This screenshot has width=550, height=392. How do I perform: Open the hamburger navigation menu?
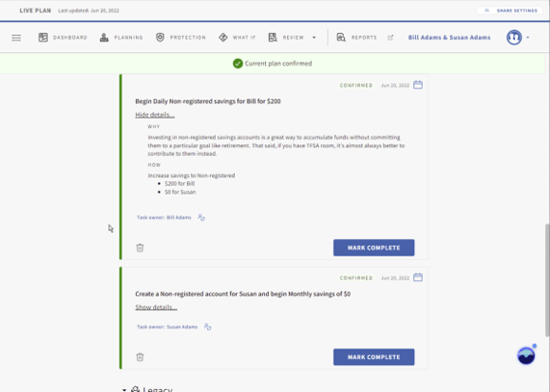pyautogui.click(x=16, y=38)
